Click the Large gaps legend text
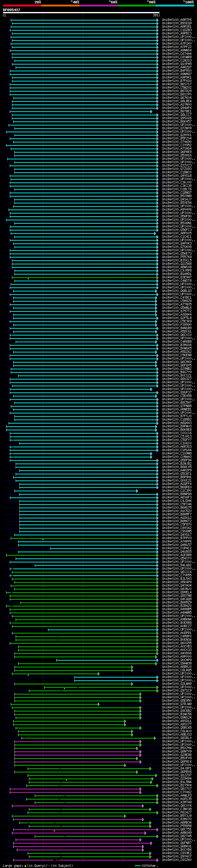The width and height of the screenshot is (197, 868). tap(38, 865)
